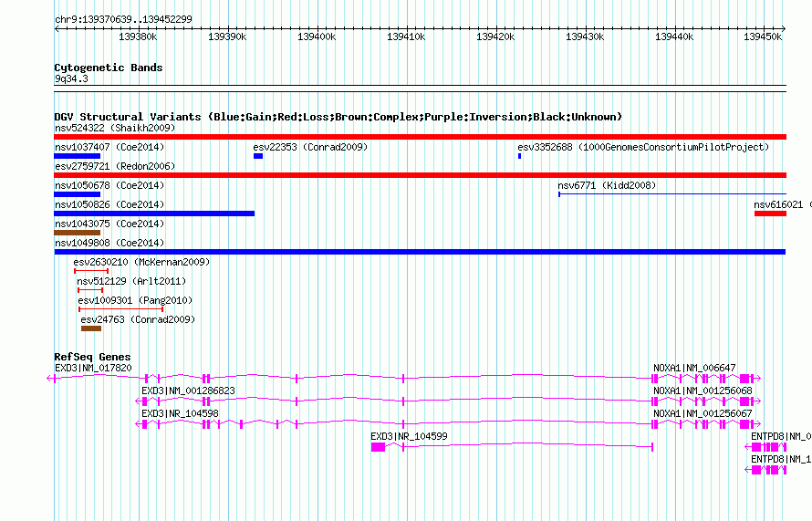The height and width of the screenshot is (521, 812).
Task: Click the NOXA1|NM_001256067 gene label
Action: tap(703, 413)
